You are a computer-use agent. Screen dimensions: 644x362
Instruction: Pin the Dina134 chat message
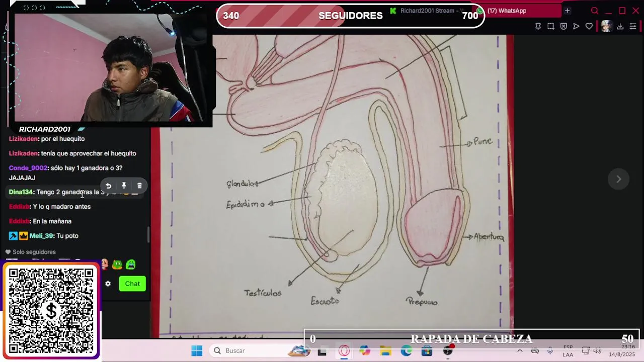124,186
